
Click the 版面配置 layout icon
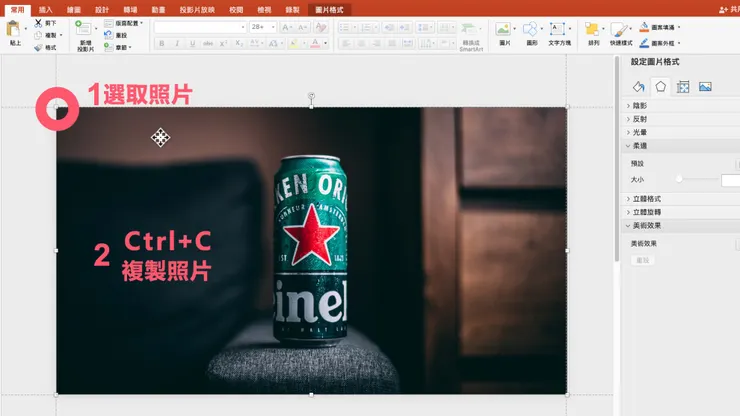(x=109, y=23)
